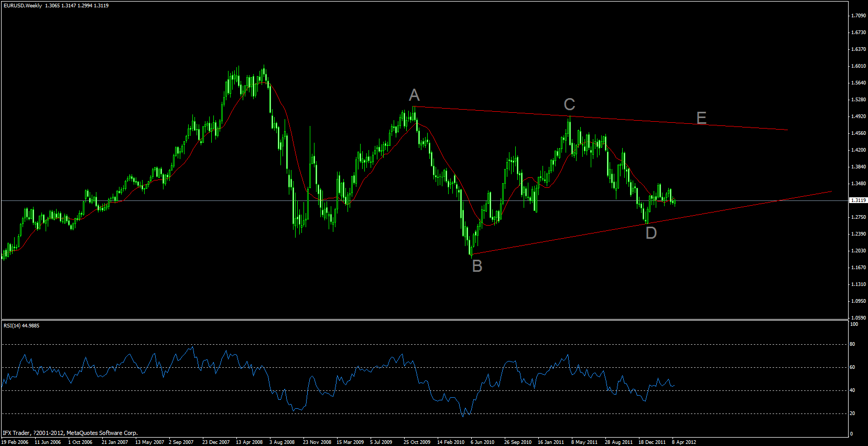Image resolution: width=868 pixels, height=446 pixels.
Task: Select the 13 Apr 2008 date label
Action: point(249,442)
